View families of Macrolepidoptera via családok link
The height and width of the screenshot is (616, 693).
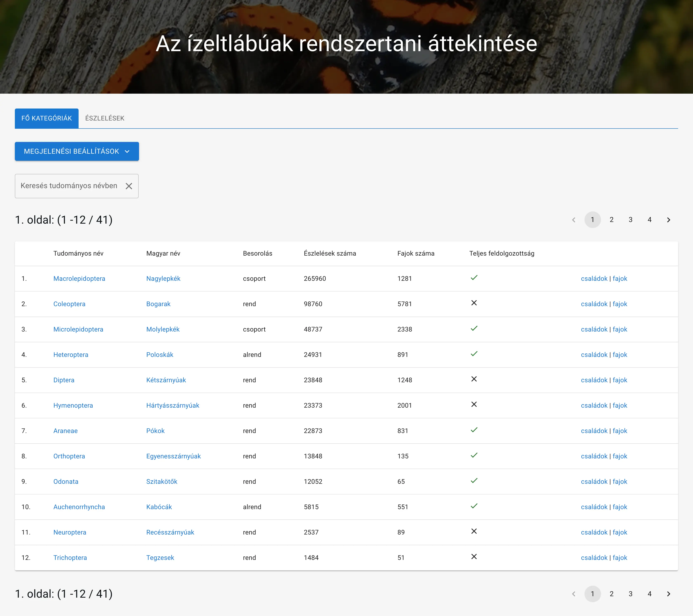point(594,278)
